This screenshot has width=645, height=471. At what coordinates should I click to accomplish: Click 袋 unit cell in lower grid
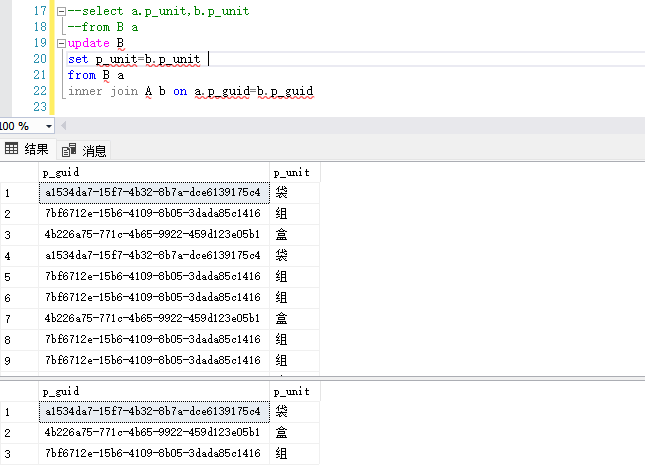tap(295, 411)
